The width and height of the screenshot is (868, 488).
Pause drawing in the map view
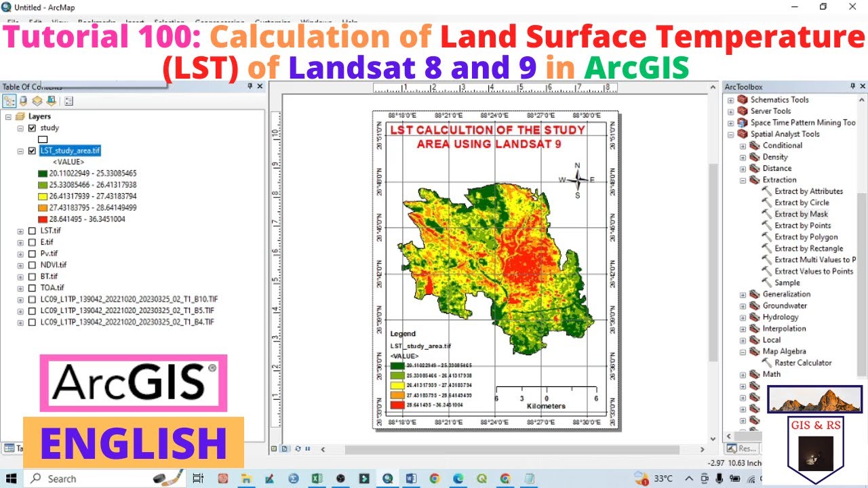[307, 449]
